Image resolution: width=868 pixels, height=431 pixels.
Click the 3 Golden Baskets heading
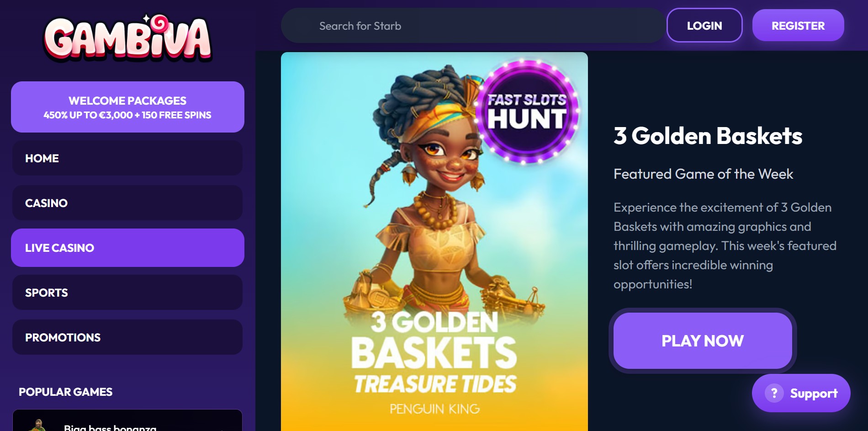click(708, 136)
